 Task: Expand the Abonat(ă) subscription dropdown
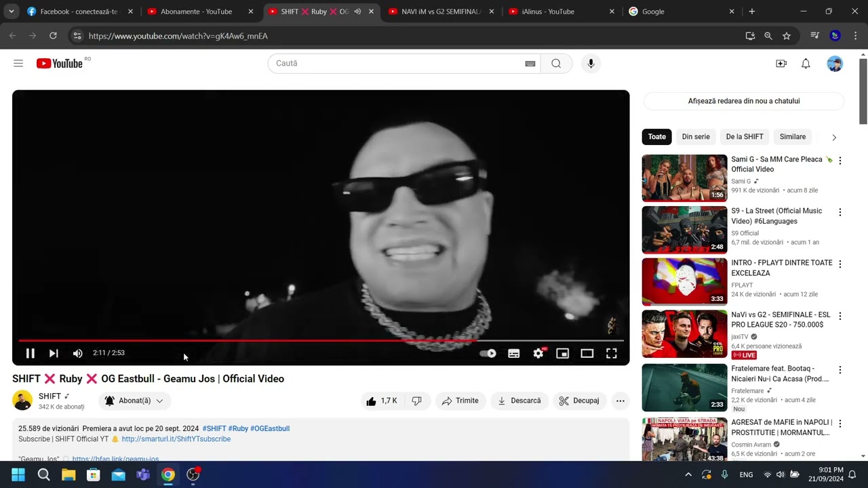point(135,401)
